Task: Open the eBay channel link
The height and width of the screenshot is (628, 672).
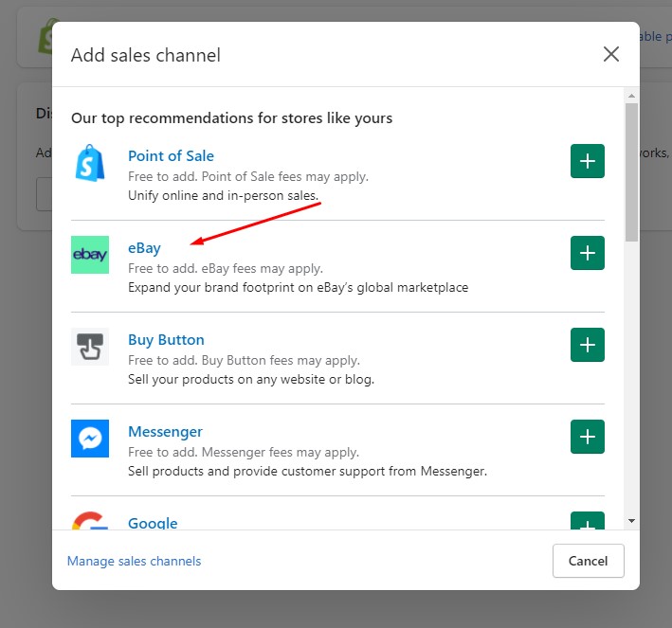Action: coord(144,248)
